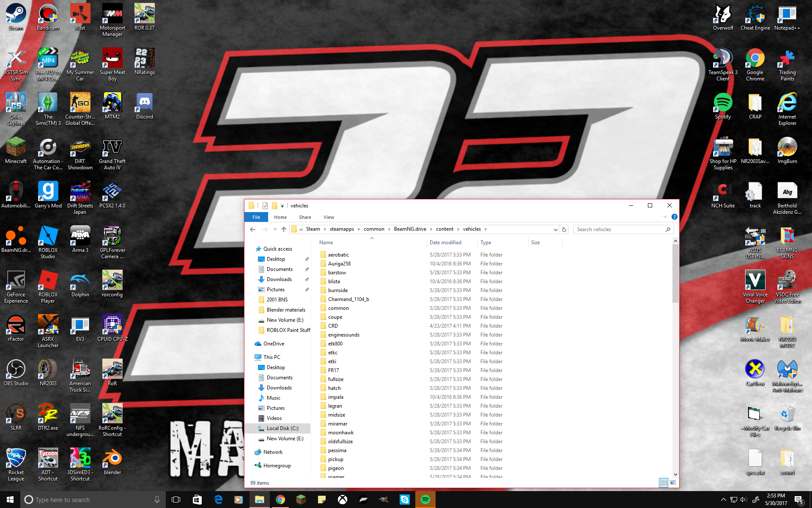The image size is (812, 508).
Task: Refresh the vehicles folder view
Action: pos(564,229)
